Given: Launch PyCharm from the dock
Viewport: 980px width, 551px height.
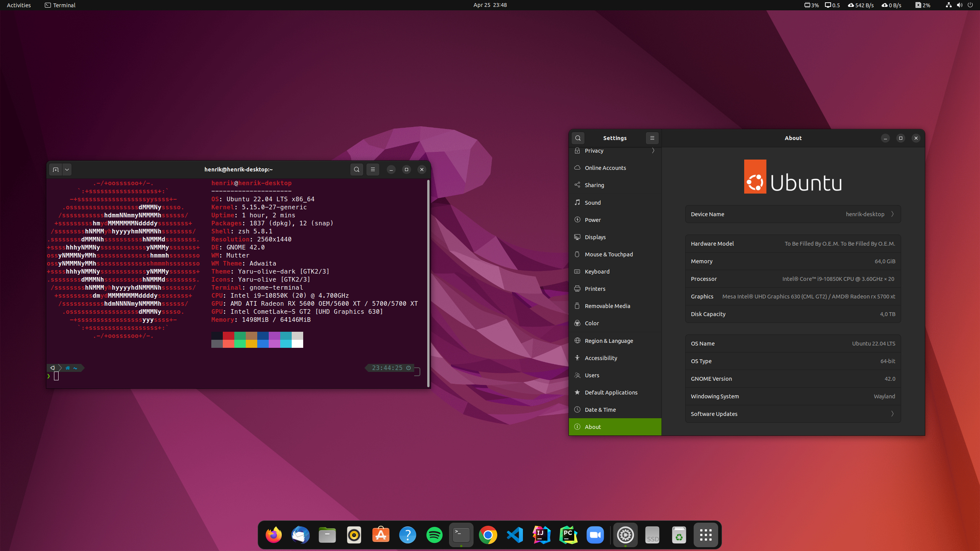Looking at the screenshot, I should (568, 535).
